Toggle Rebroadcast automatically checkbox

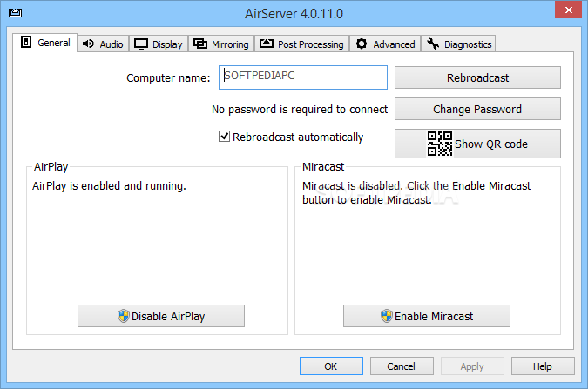coord(224,137)
